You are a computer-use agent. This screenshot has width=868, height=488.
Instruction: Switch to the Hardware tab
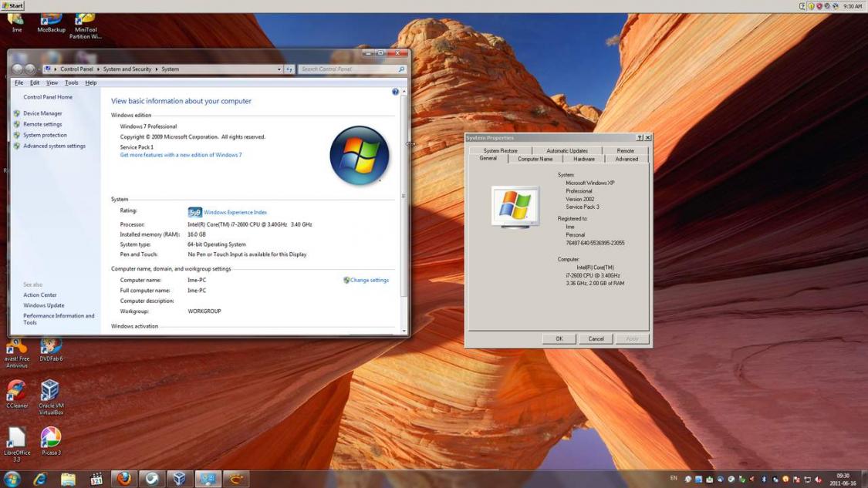click(x=584, y=159)
